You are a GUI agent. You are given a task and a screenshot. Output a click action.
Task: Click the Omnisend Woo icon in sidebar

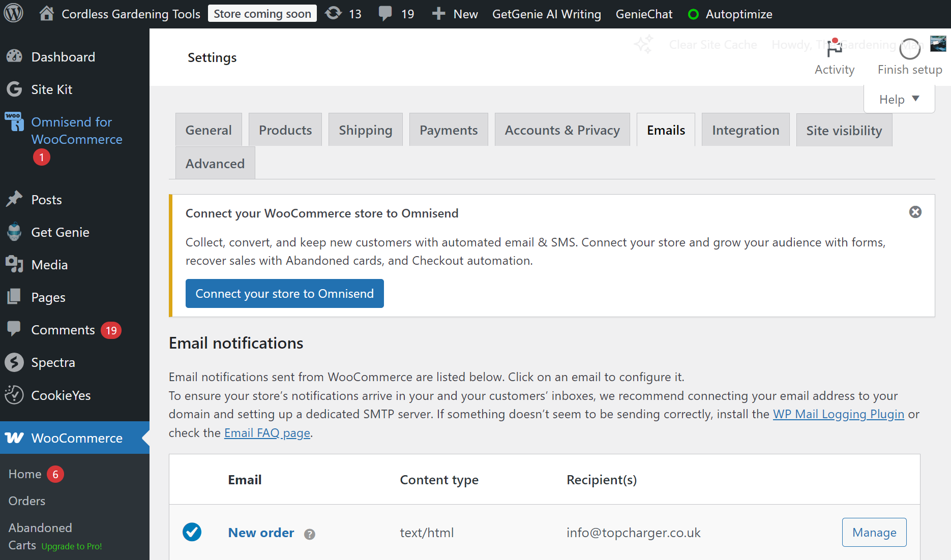[x=14, y=121]
